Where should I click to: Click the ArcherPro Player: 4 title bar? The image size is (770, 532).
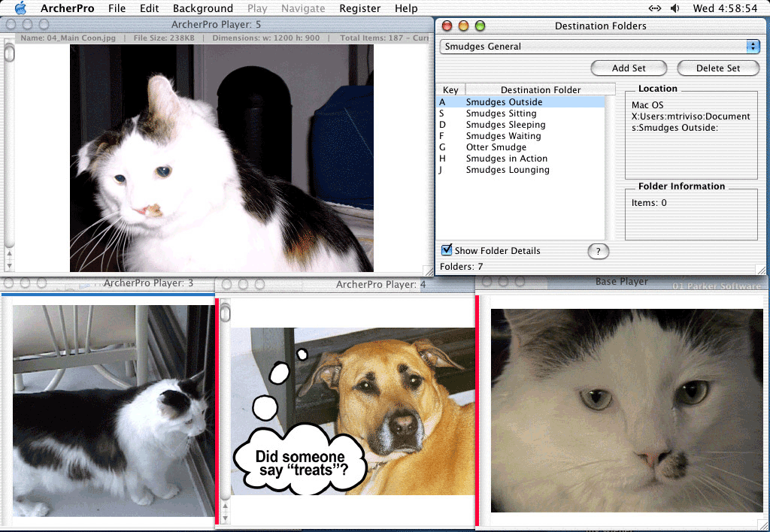tap(344, 284)
